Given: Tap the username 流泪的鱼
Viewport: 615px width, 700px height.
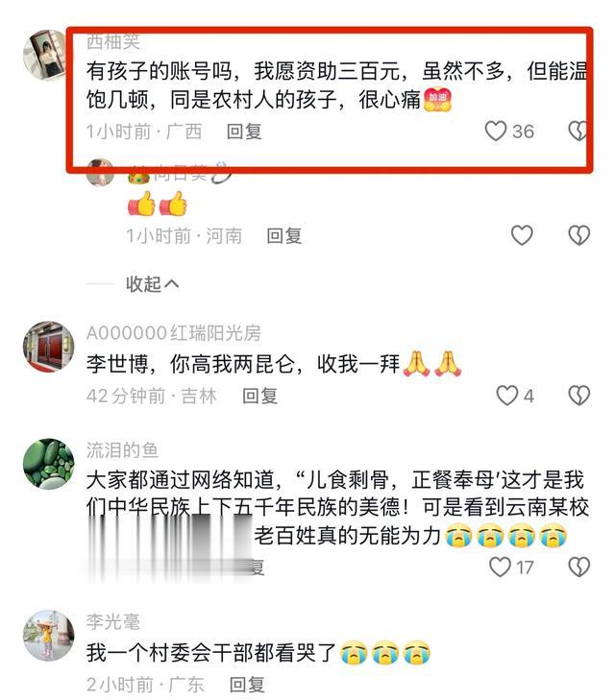Looking at the screenshot, I should (122, 450).
